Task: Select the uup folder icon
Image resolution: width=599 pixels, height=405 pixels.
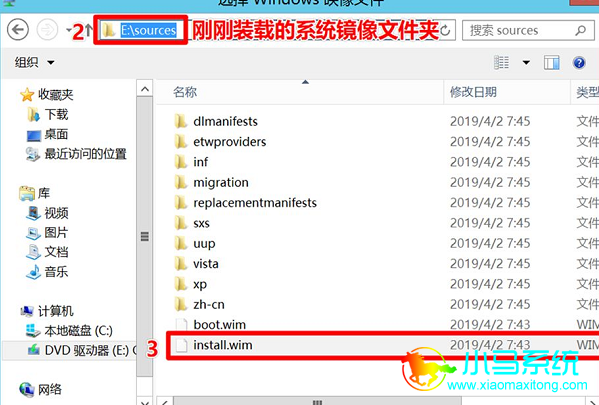Action: 181,243
